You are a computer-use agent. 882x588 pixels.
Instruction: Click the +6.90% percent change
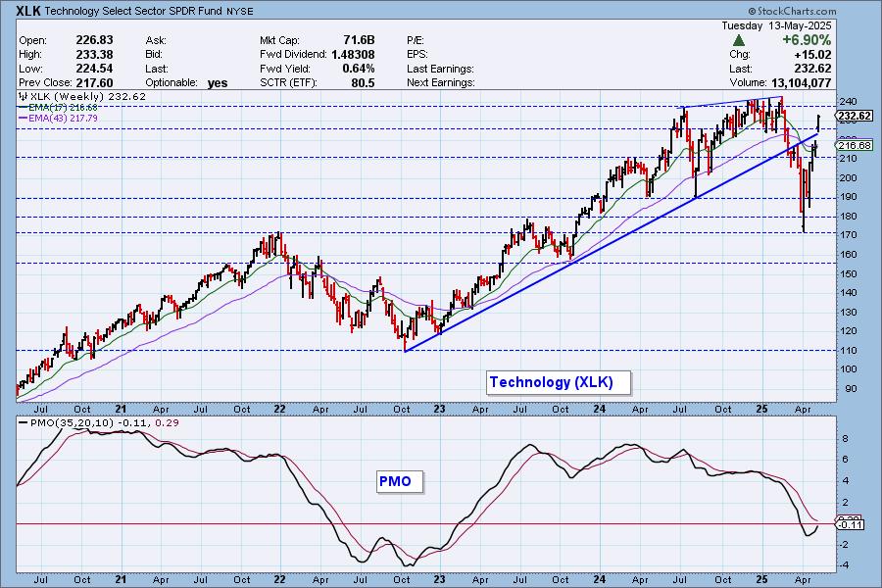807,40
